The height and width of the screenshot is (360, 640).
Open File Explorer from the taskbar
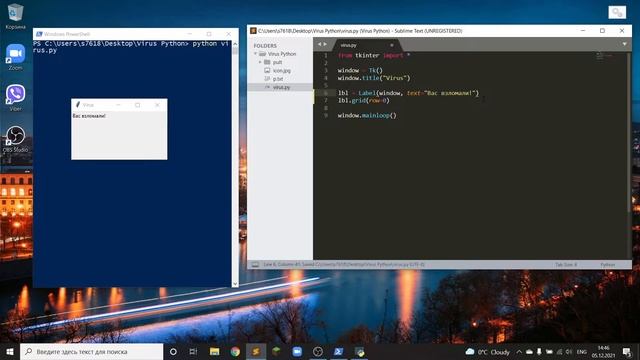coord(214,351)
